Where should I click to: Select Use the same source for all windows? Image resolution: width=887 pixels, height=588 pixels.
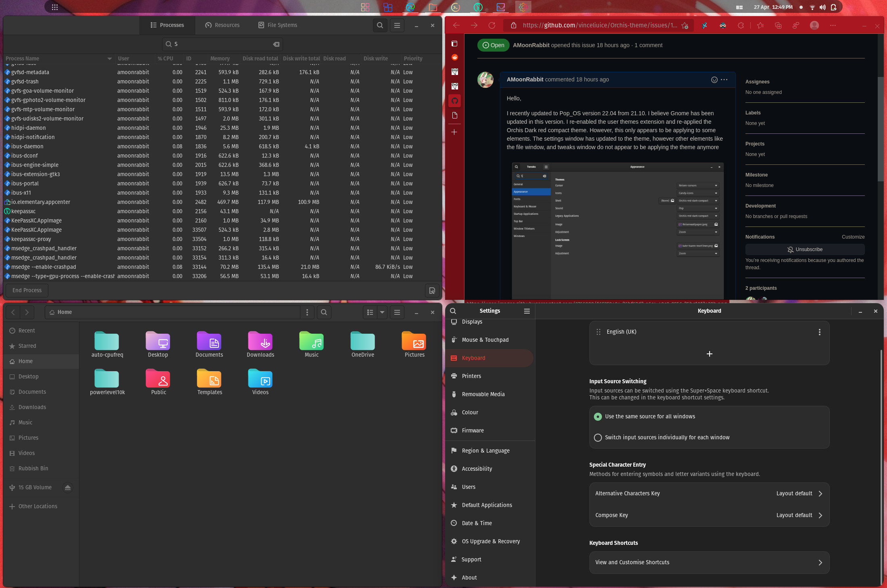point(598,417)
